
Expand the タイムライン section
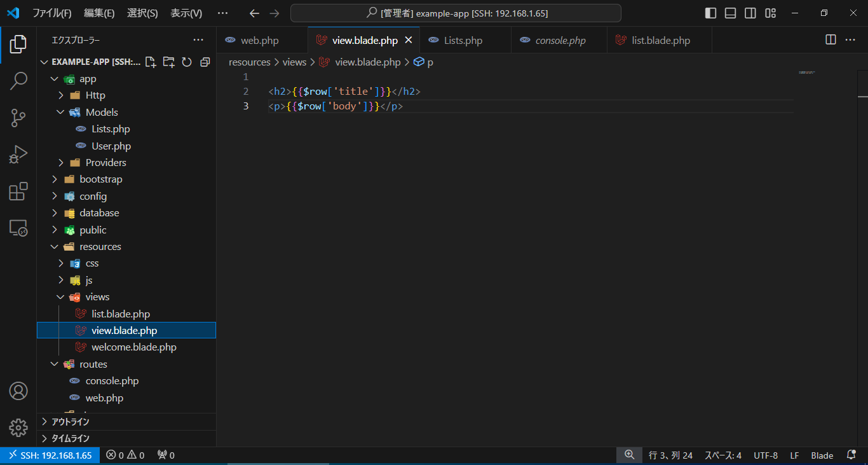[x=126, y=438]
